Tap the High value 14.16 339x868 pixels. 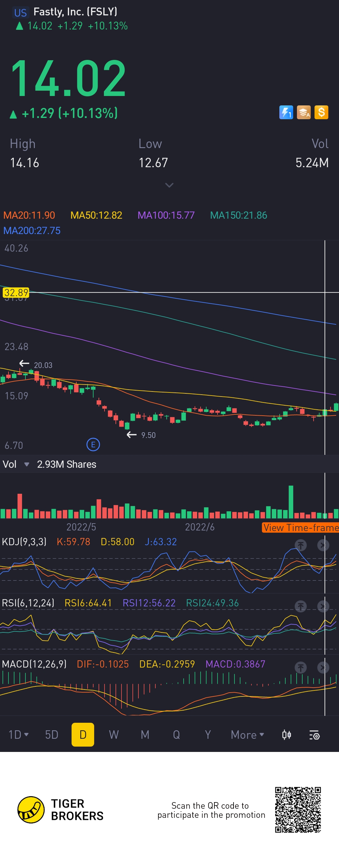pyautogui.click(x=24, y=163)
